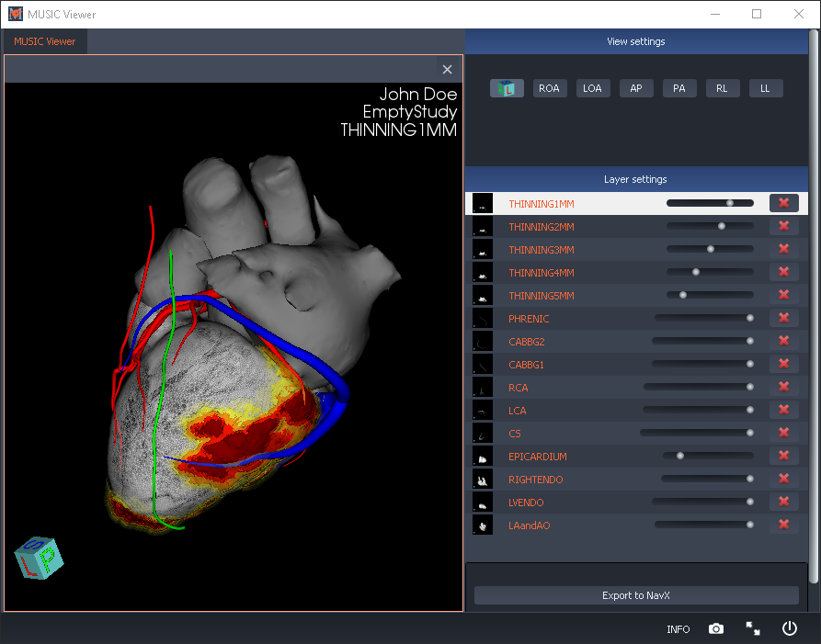Delete the THINNING2MM layer
Viewport: 821px width, 644px height.
pyautogui.click(x=784, y=226)
